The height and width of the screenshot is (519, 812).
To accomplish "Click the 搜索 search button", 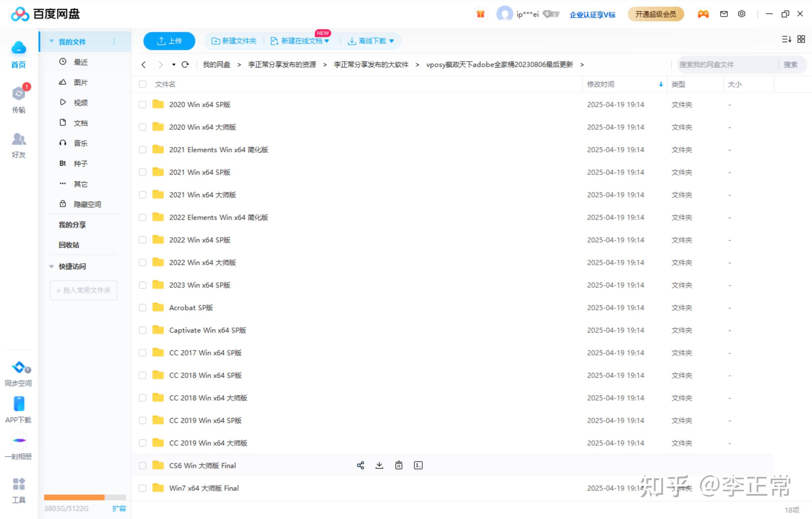I will point(790,64).
